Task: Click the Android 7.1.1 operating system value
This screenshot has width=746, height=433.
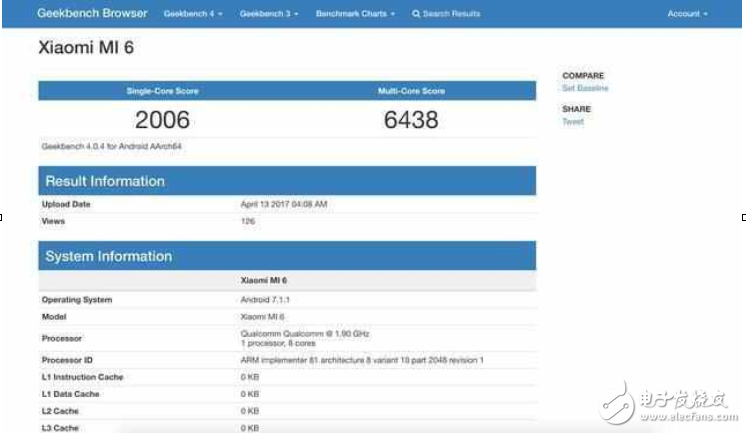Action: pos(265,299)
